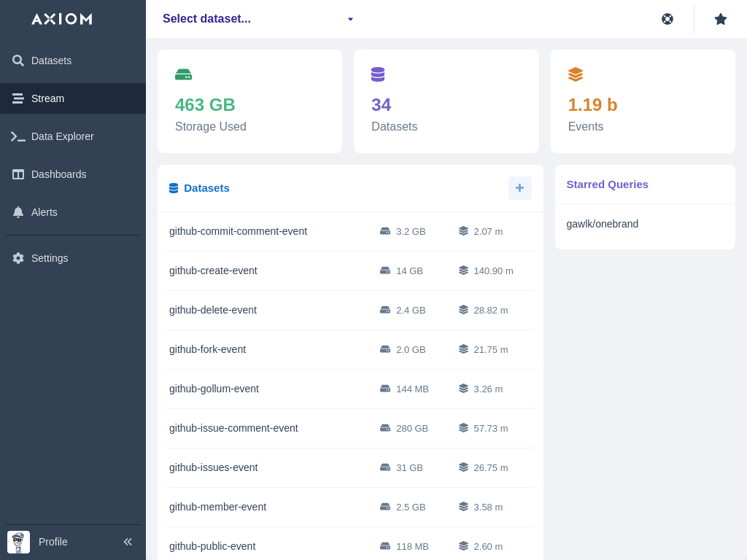Open the gawlk/onebrand starred query
The height and width of the screenshot is (560, 747).
pos(602,224)
